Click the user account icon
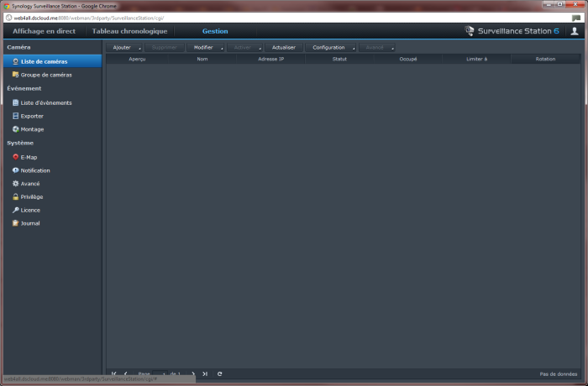 click(575, 31)
